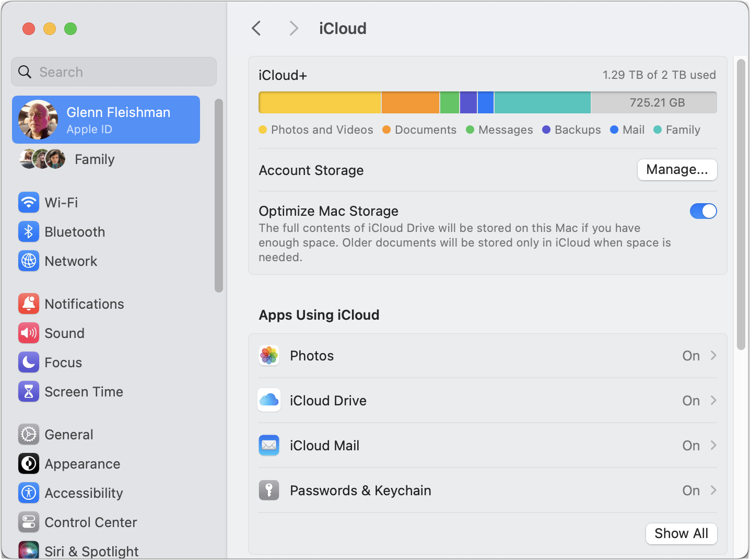Screen dimensions: 750x560
Task: Select Accessibility label in sidebar
Action: click(x=84, y=493)
